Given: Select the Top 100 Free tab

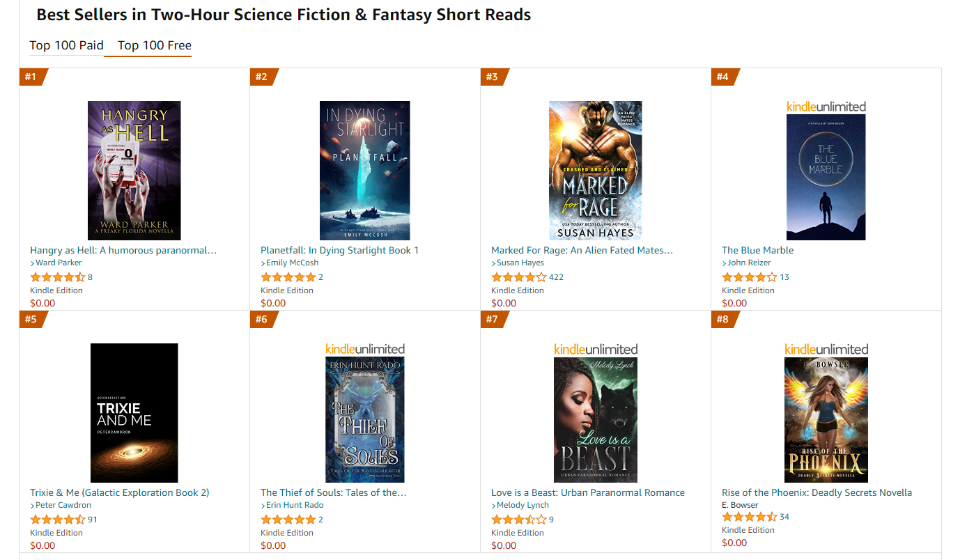Looking at the screenshot, I should point(154,46).
